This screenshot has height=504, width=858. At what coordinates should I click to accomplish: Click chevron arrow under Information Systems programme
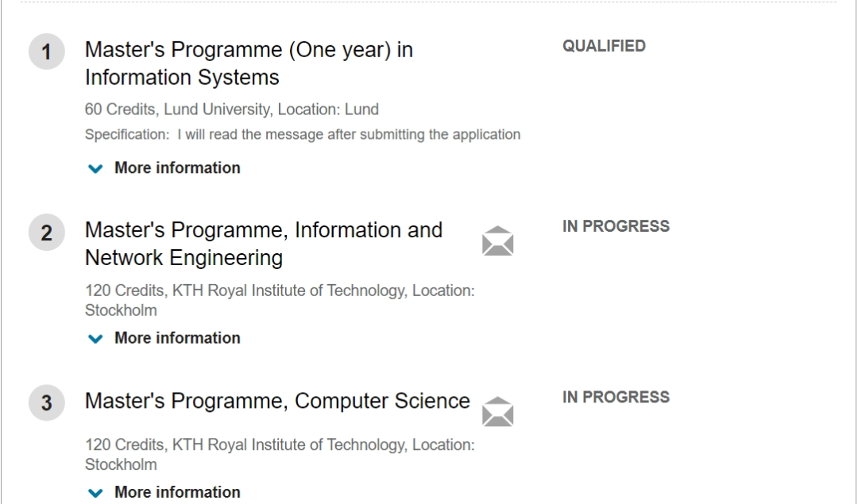click(95, 168)
